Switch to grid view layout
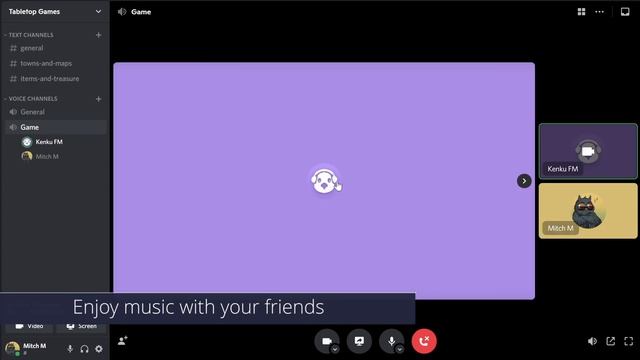The image size is (640, 360). tap(581, 11)
